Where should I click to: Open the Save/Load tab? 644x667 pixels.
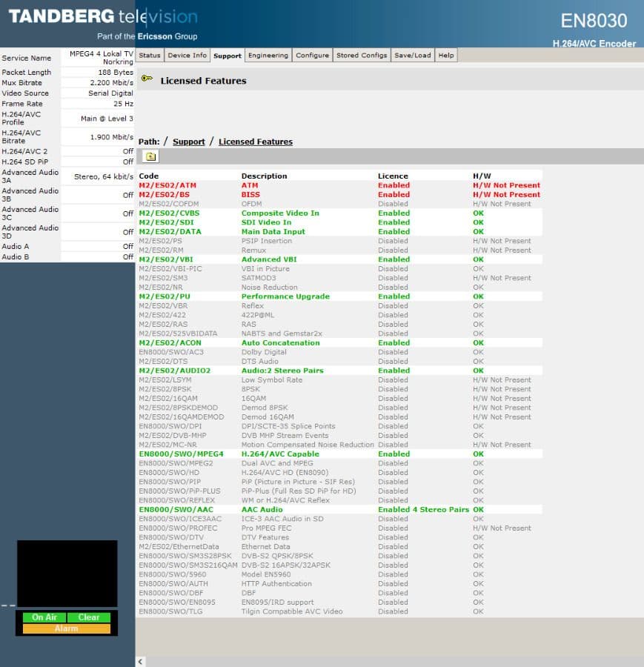(412, 55)
